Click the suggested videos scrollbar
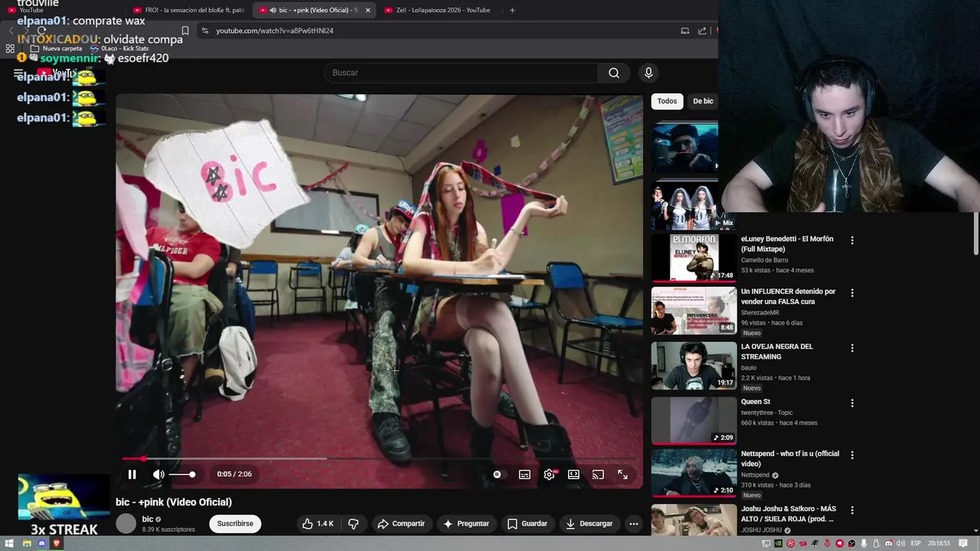 [975, 233]
